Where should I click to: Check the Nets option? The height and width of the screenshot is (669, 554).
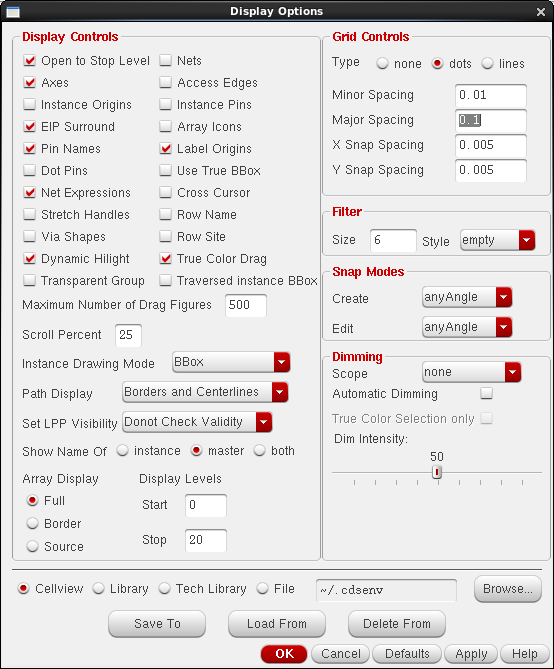point(166,61)
